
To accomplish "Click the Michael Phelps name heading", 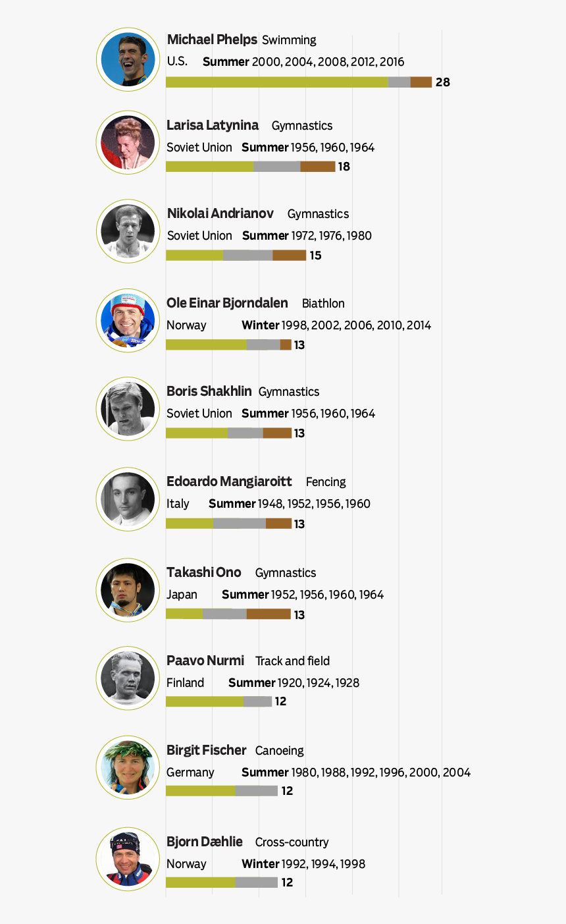I will [212, 40].
